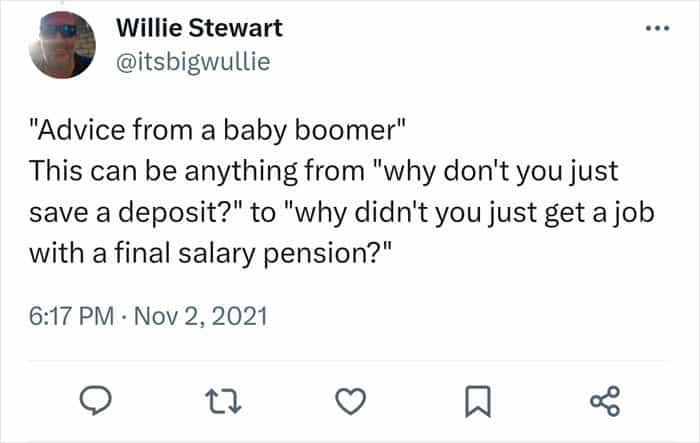Bookmark this tweet
This screenshot has width=700, height=443.
pyautogui.click(x=475, y=401)
